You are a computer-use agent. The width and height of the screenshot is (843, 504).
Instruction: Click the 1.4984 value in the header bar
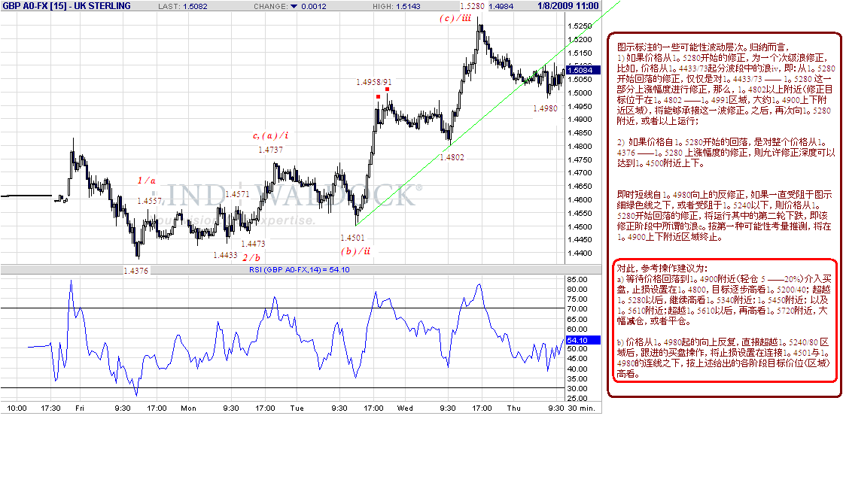tap(501, 7)
